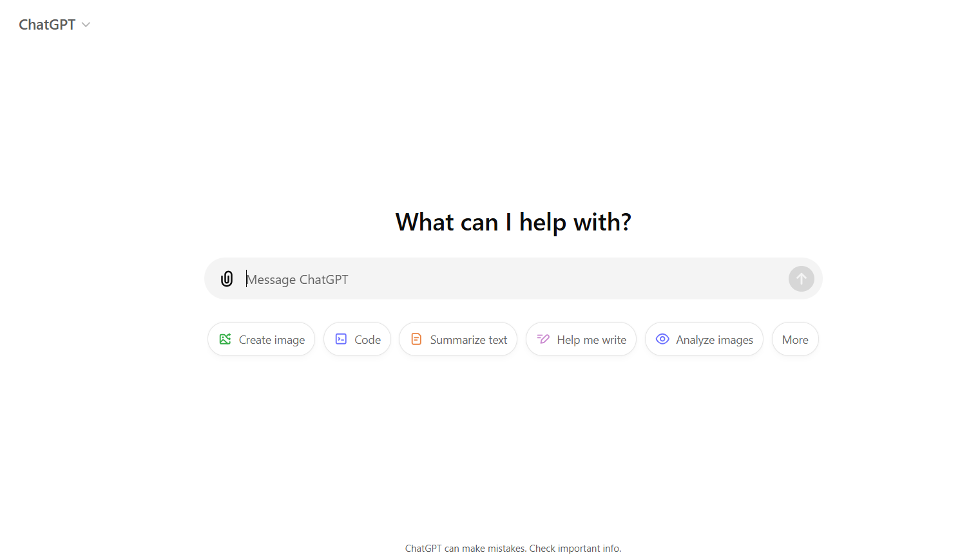
Task: Show more suggestions with More button
Action: pos(795,339)
